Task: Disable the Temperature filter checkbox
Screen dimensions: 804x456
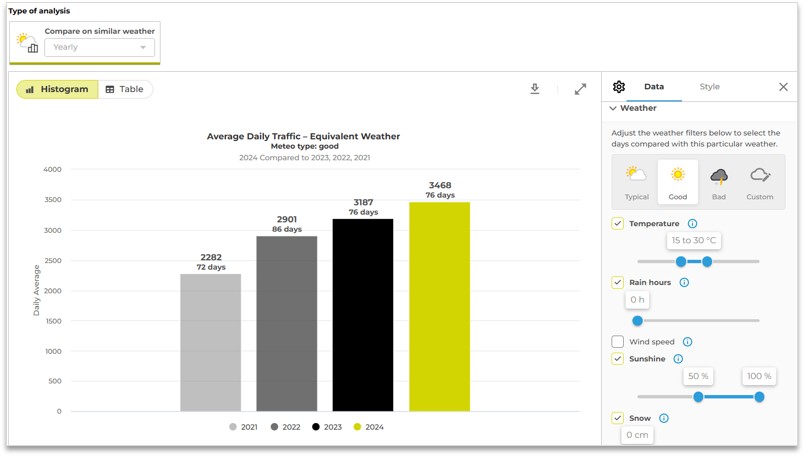Action: 618,224
